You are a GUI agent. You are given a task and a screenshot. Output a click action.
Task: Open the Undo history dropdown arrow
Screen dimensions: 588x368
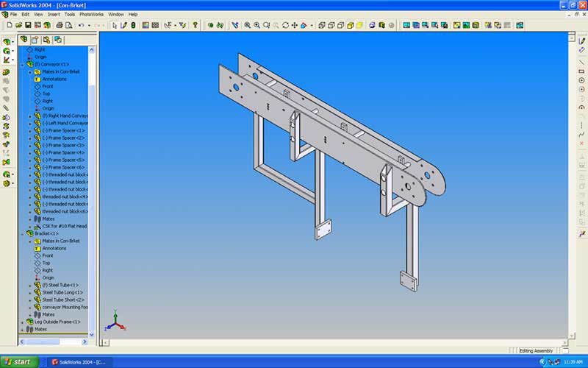pyautogui.click(x=89, y=26)
